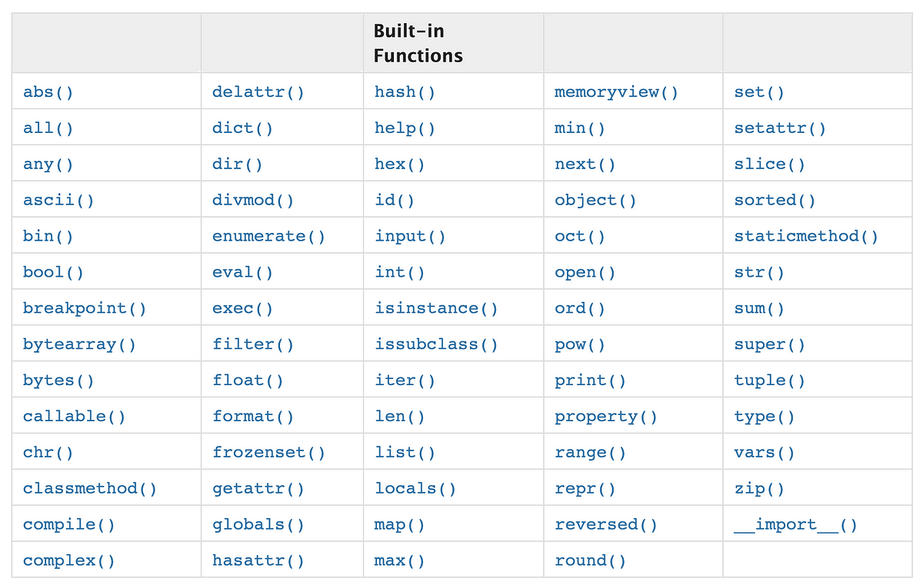Screen dimensions: 923x588
Task: Select the dir() link
Action: tap(238, 164)
